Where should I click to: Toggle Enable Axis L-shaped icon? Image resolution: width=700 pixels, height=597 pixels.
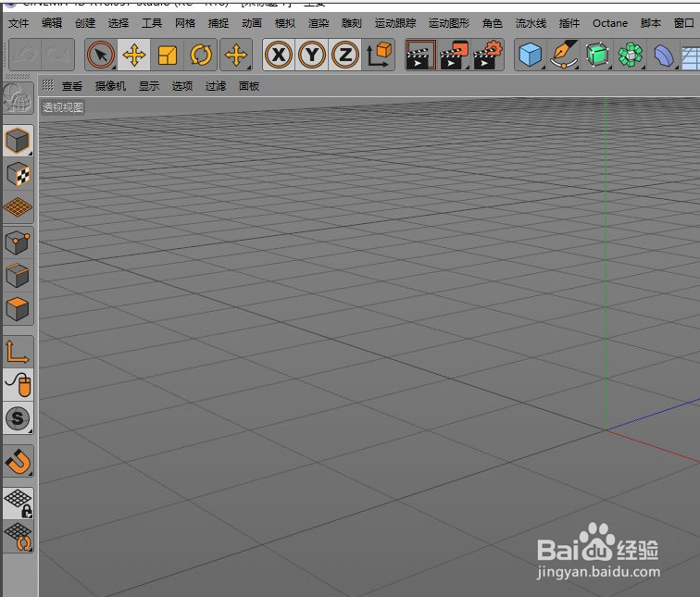coord(18,352)
